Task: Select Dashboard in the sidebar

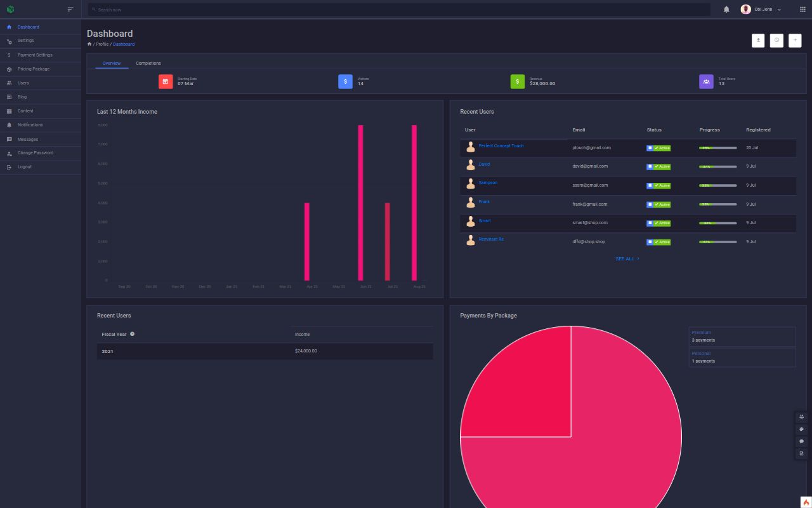Action: (41, 27)
